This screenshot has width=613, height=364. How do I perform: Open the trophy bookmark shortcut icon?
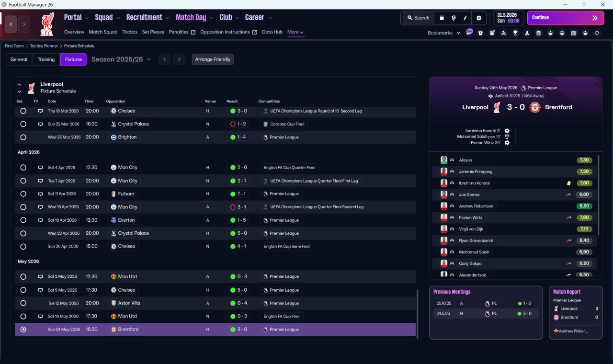click(515, 33)
